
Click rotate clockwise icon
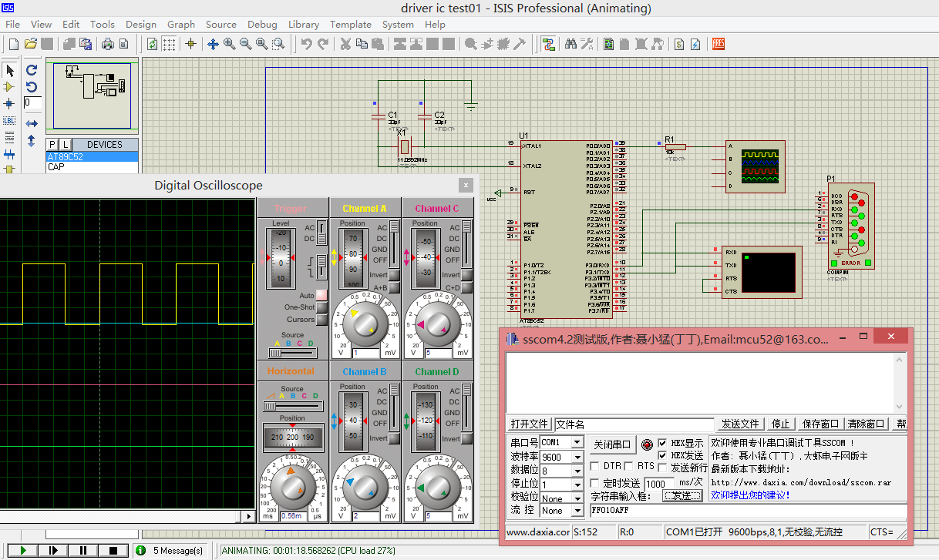[32, 69]
